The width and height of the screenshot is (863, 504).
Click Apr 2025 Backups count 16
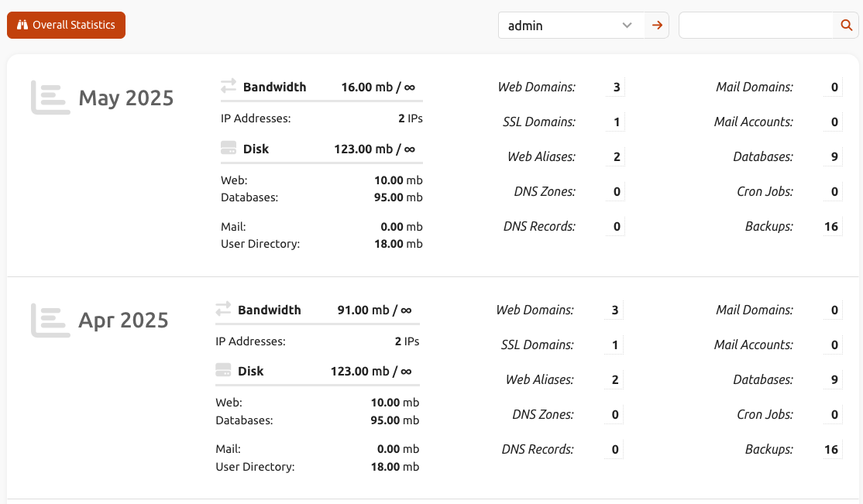point(832,449)
